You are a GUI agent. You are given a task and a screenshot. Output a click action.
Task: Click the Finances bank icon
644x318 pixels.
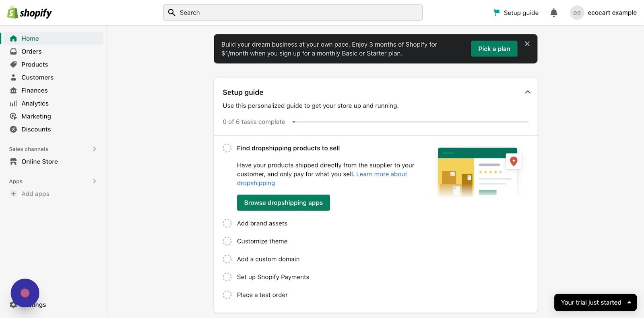click(x=13, y=91)
